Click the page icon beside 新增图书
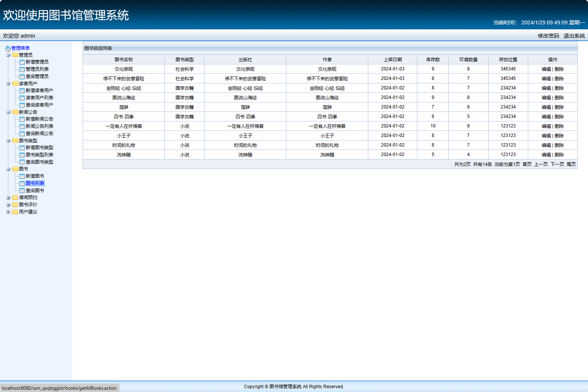The image size is (588, 392). tap(22, 176)
